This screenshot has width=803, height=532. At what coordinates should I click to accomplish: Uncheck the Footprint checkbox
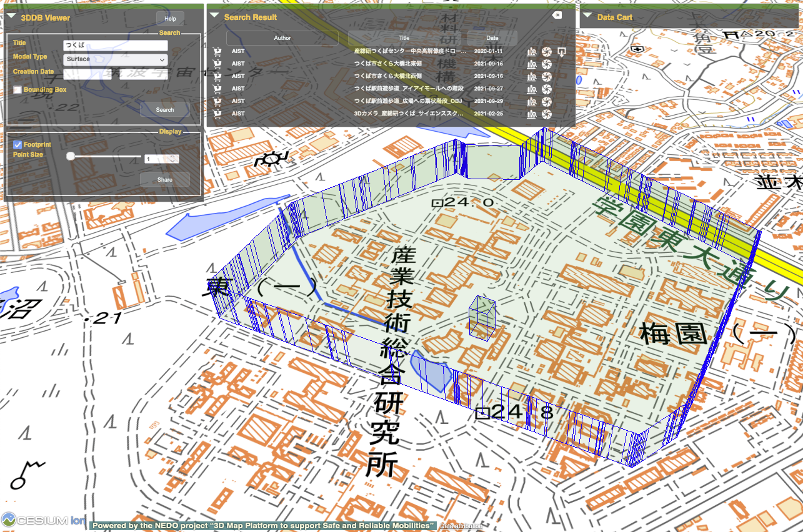coord(17,145)
